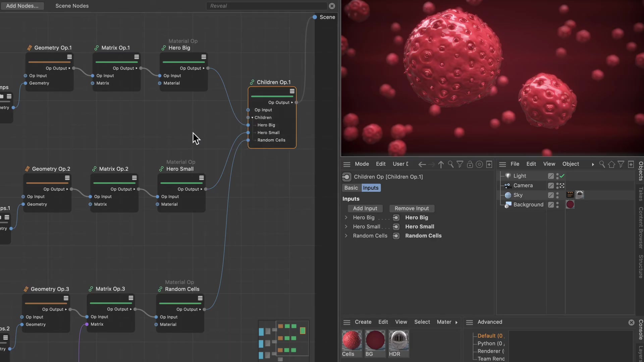Click the red Background material color swatch
Viewport: 644px width, 362px height.
tap(570, 204)
